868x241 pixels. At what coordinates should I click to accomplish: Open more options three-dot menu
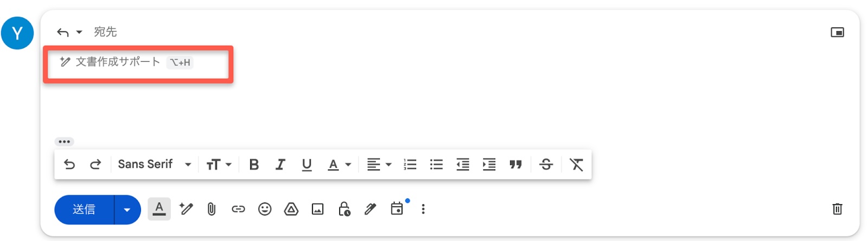click(x=423, y=209)
